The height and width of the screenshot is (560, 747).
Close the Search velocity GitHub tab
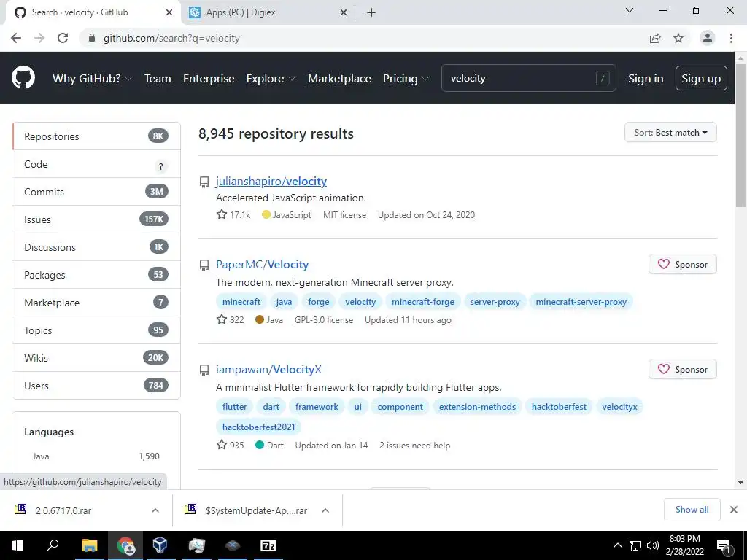coord(169,12)
